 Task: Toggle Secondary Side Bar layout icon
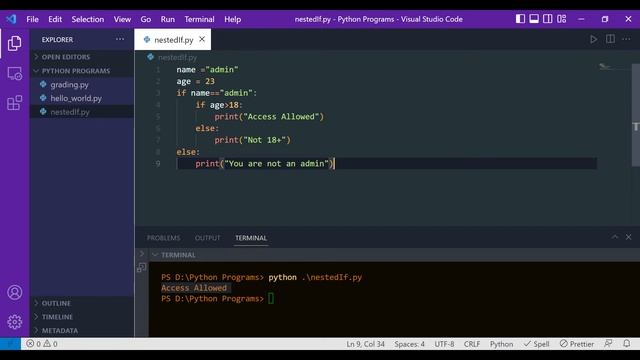coord(548,19)
